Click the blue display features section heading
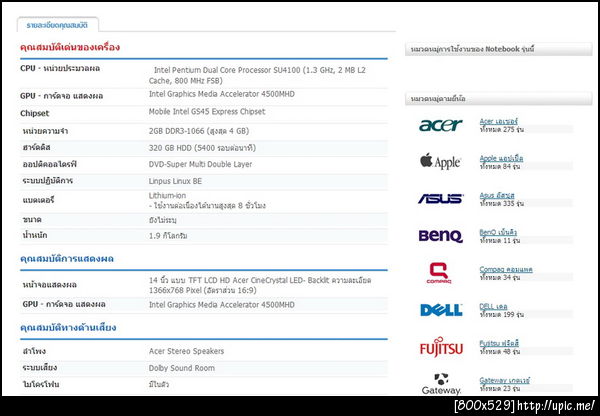The image size is (600, 416). tap(67, 259)
